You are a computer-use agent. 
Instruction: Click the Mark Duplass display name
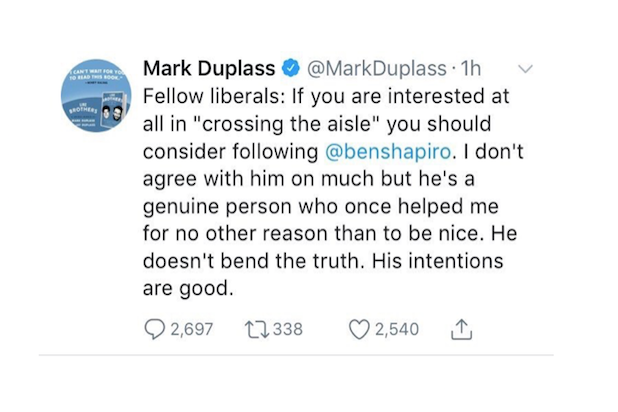point(208,69)
